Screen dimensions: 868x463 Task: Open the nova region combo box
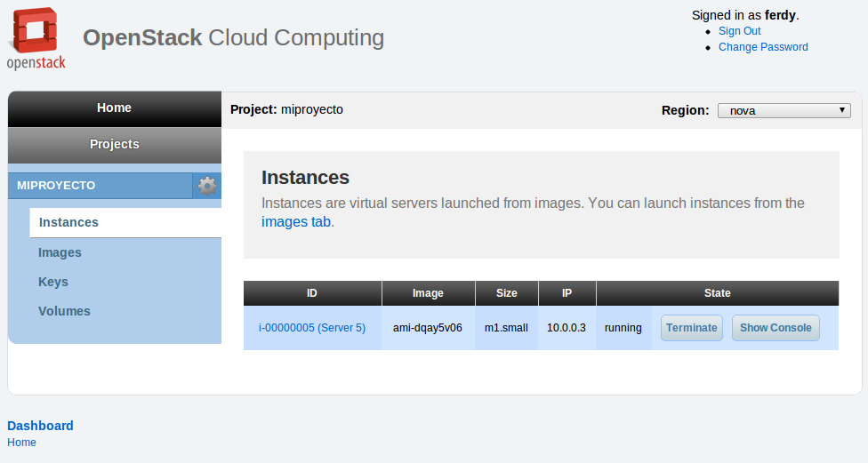(x=784, y=110)
